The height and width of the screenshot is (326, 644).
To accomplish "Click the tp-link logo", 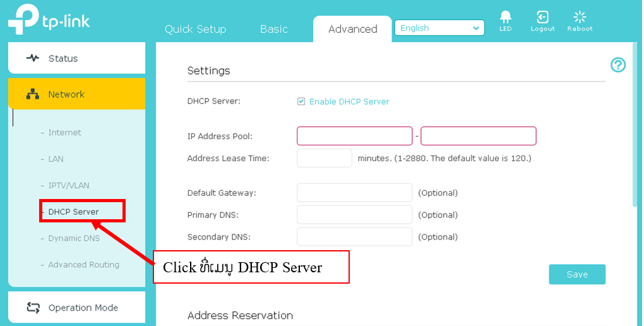I will pyautogui.click(x=49, y=20).
